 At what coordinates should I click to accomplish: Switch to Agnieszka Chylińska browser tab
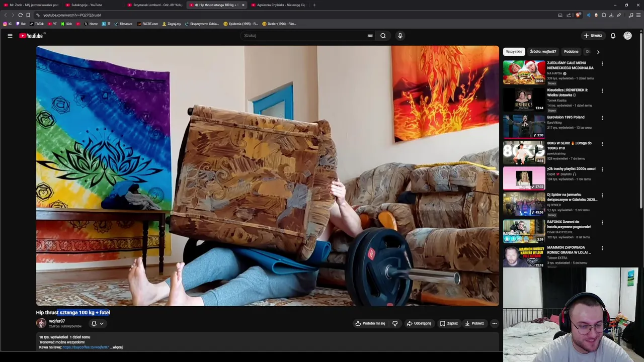tap(279, 5)
